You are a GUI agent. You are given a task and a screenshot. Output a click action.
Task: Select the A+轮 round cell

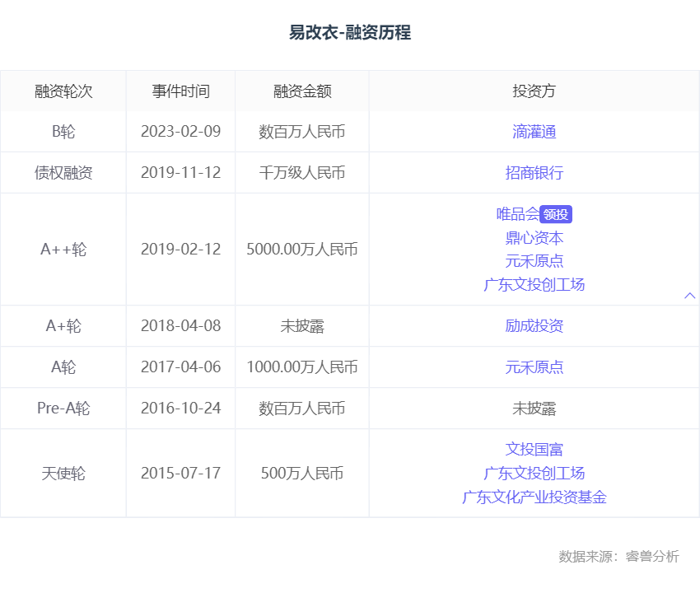(x=63, y=326)
